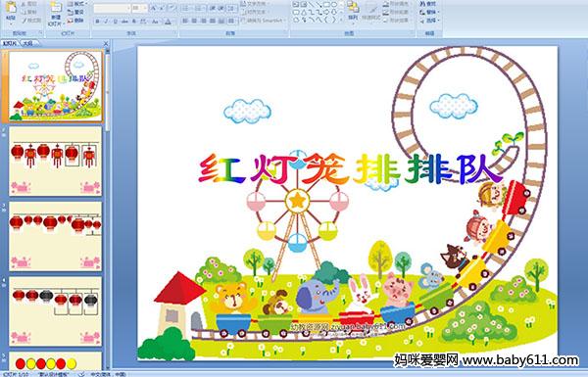Toggle Underline formatting

(115, 22)
